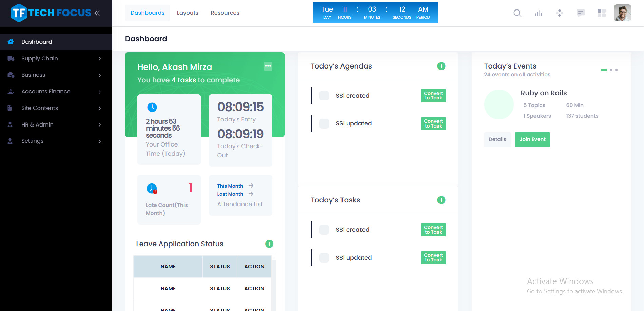This screenshot has width=644, height=311.
Task: Open the grid apps icon in header
Action: 601,13
